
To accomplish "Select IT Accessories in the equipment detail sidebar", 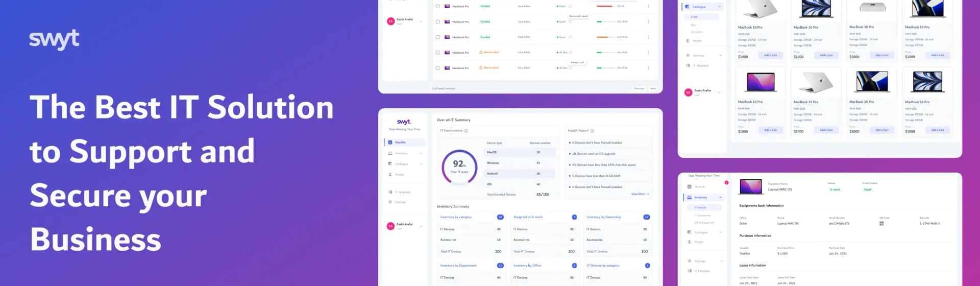I will pos(702,215).
